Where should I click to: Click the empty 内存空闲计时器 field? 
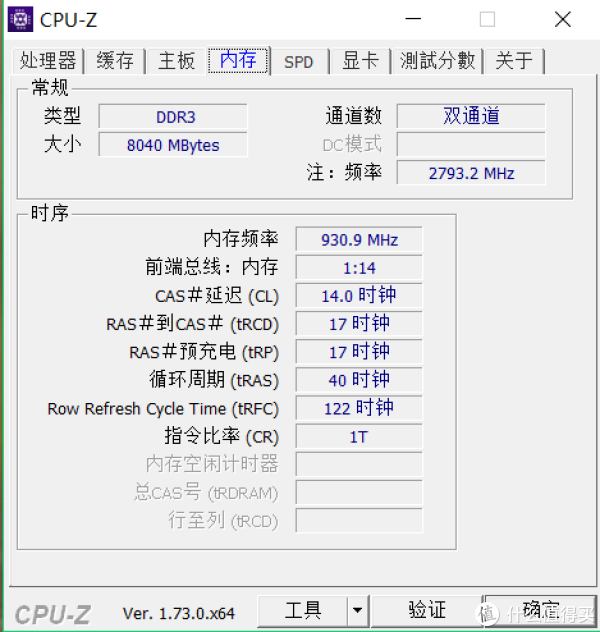(359, 464)
